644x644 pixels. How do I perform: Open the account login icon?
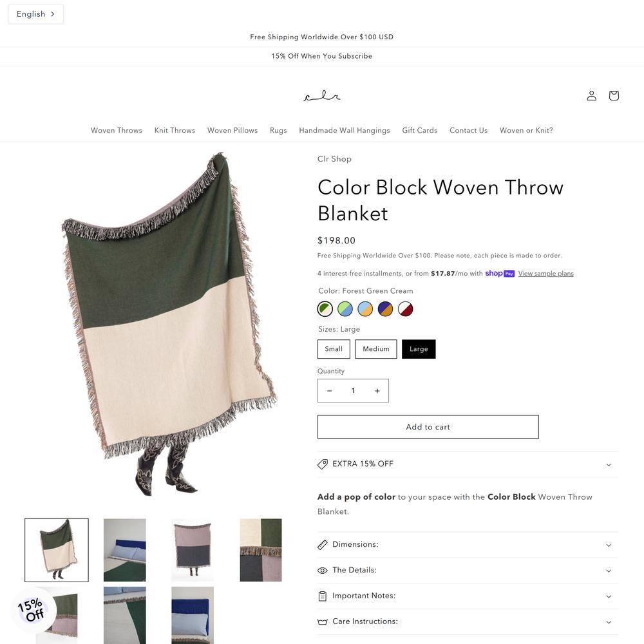pos(591,96)
